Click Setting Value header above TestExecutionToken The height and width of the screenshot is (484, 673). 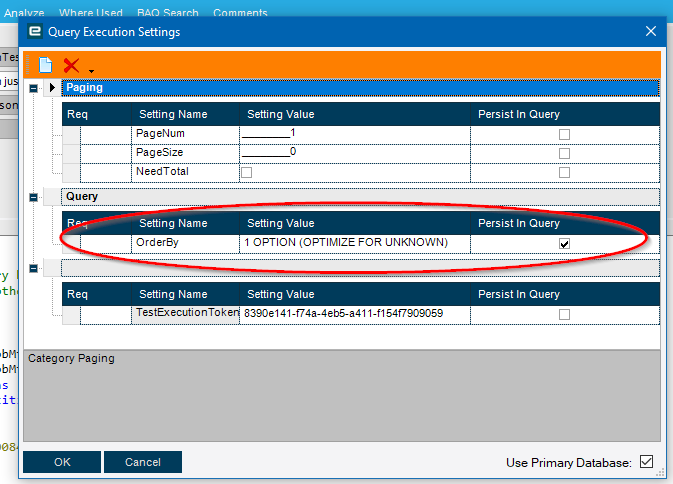coord(355,294)
